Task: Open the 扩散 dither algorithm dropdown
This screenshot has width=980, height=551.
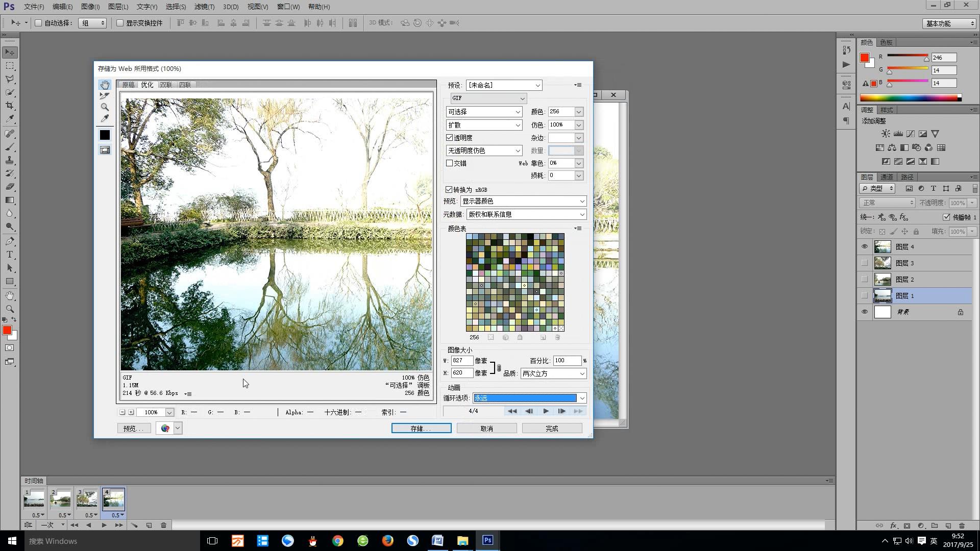Action: (x=484, y=125)
